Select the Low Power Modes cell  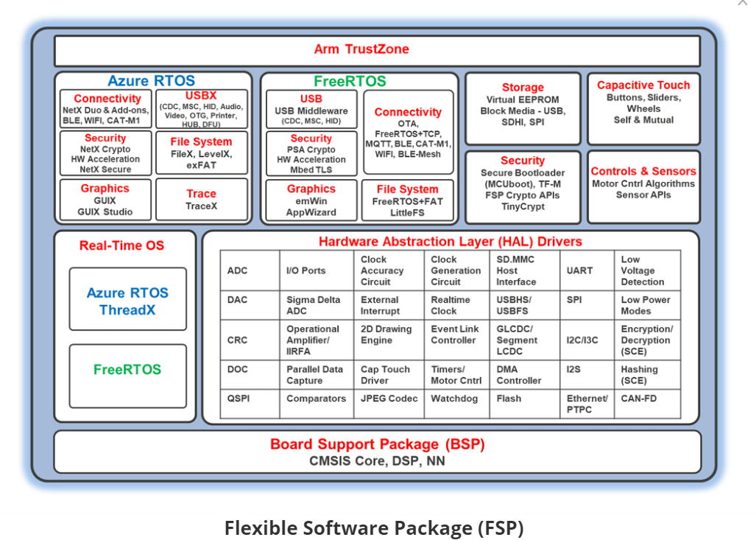pyautogui.click(x=648, y=305)
